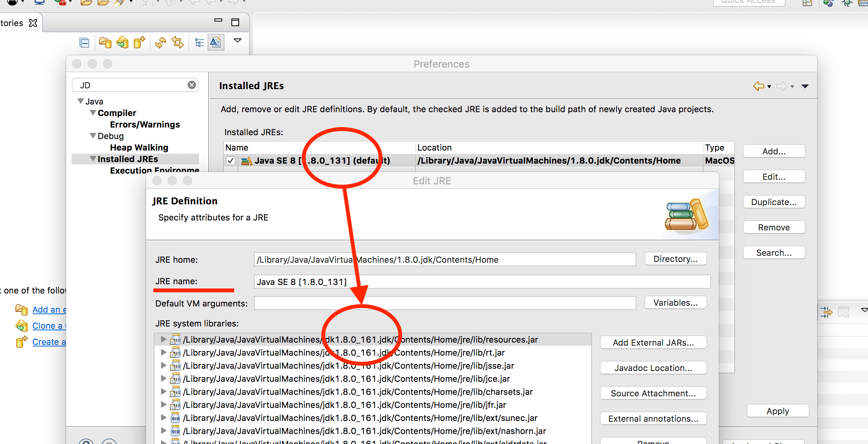868x444 pixels.
Task: Click the Refresh icon in the Repositories toolbar
Action: (x=160, y=42)
